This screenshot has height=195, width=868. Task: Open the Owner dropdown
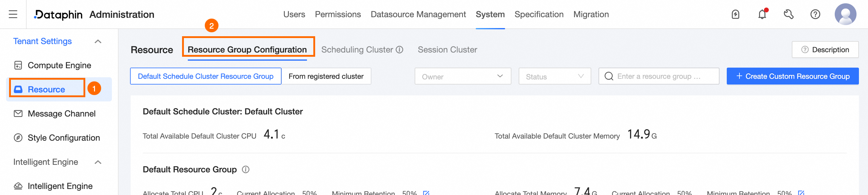coord(463,76)
